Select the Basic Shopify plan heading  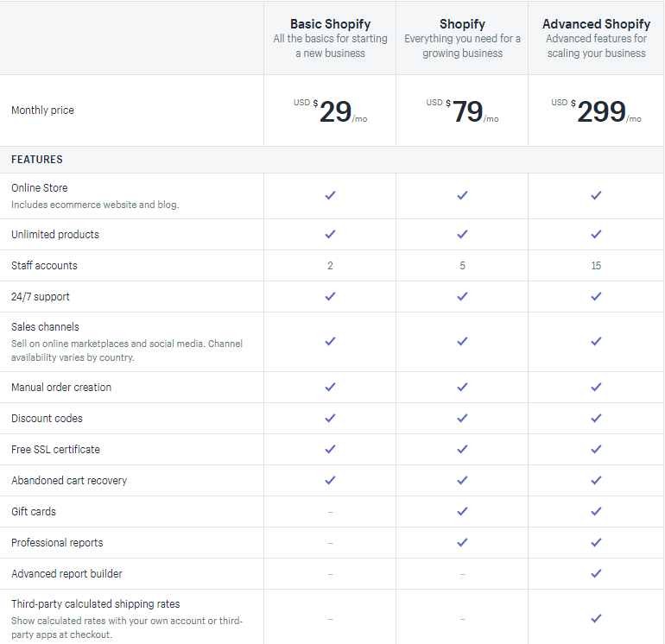330,24
